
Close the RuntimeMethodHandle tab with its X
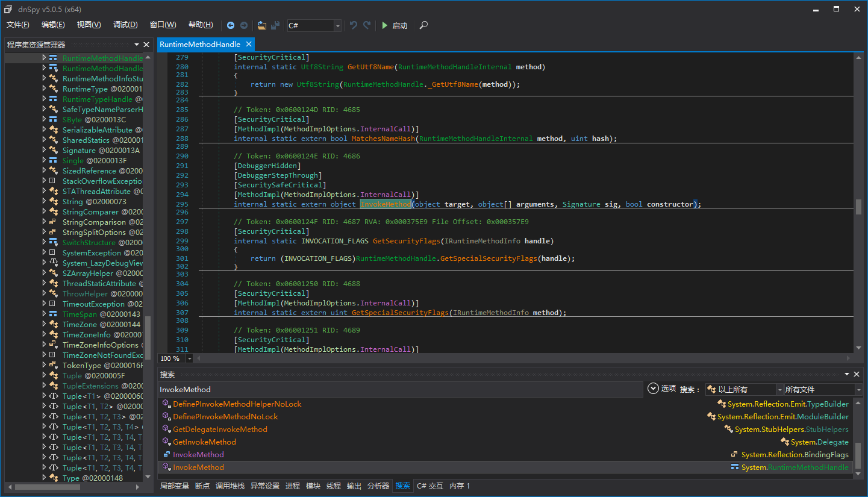248,45
